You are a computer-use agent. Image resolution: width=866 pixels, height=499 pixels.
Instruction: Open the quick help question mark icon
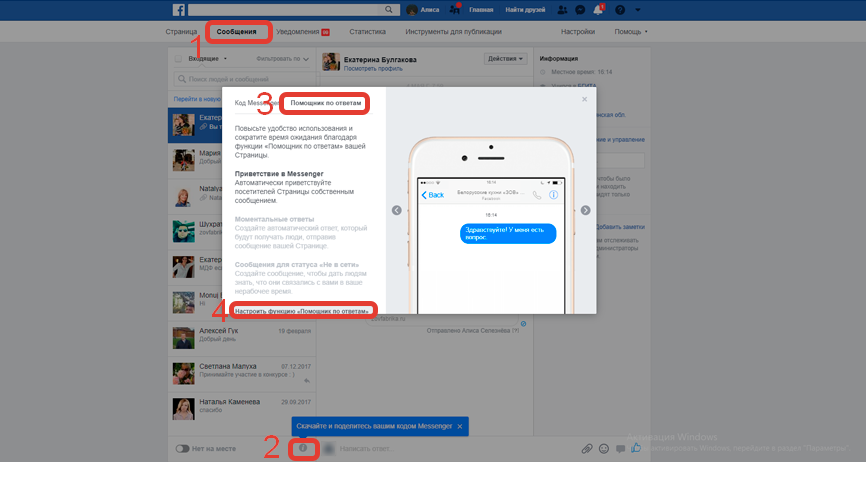pyautogui.click(x=620, y=10)
